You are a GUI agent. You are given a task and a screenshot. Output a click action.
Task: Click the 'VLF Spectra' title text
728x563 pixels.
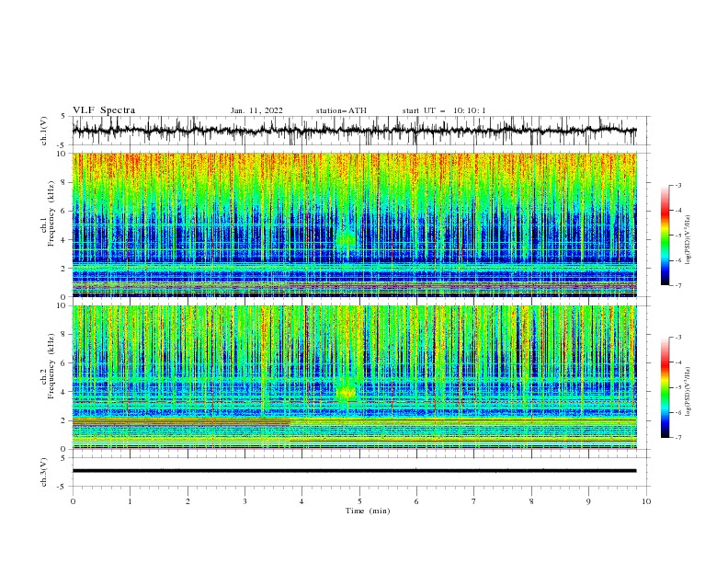[x=104, y=110]
